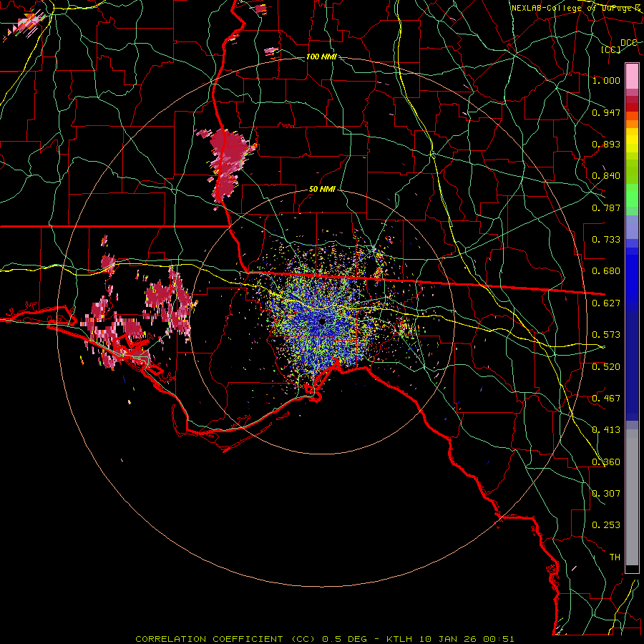Pick the light pink swatch on the color bar
This screenshot has height=644, width=644.
coord(632,76)
